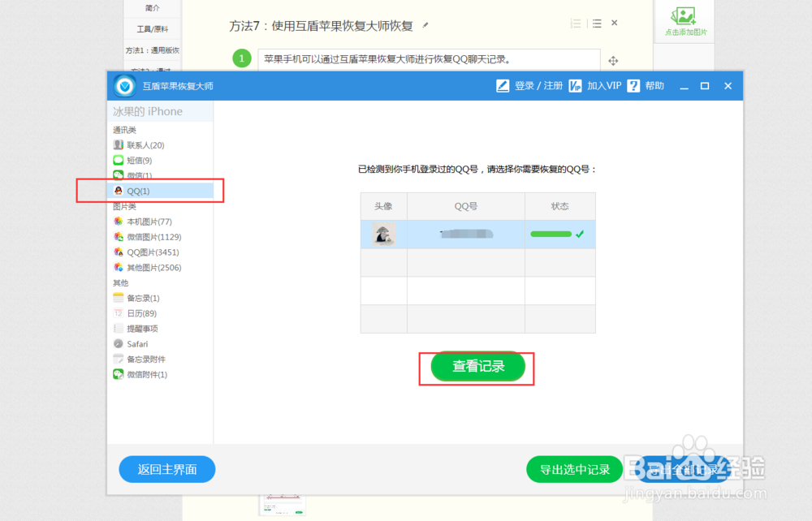
Task: Select the detected QQ account row
Action: 477,234
